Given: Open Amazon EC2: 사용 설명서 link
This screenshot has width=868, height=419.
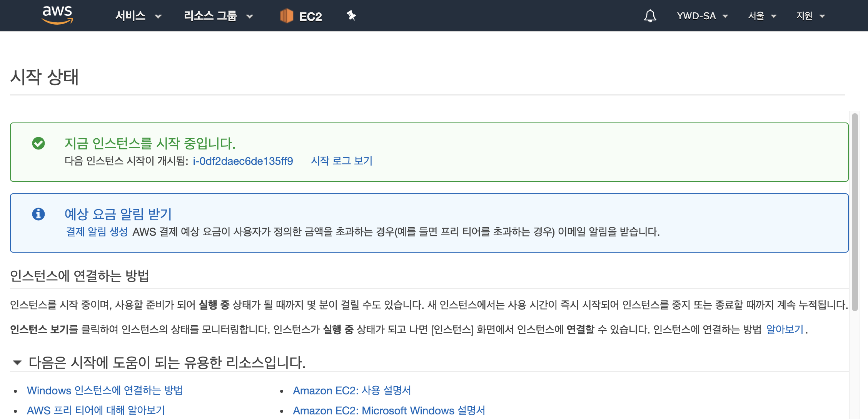Looking at the screenshot, I should [352, 391].
